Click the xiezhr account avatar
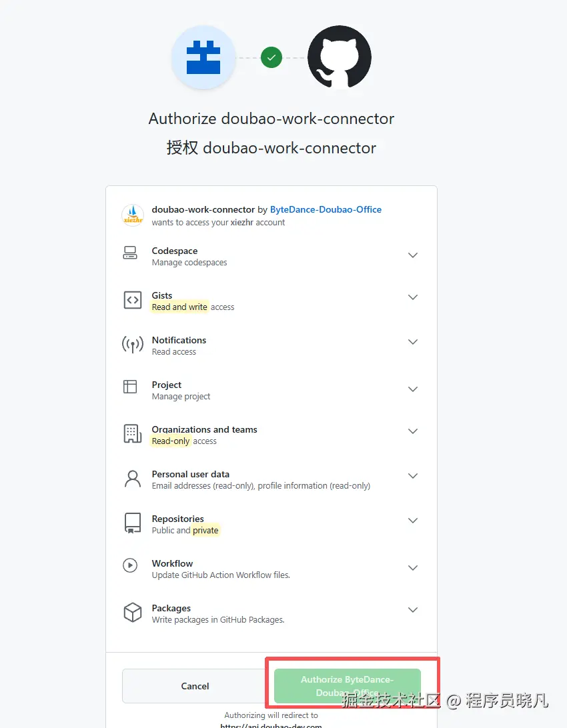 [133, 215]
